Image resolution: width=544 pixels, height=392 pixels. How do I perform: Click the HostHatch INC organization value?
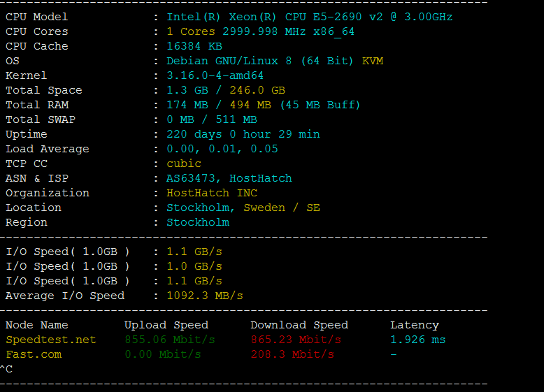click(x=211, y=193)
